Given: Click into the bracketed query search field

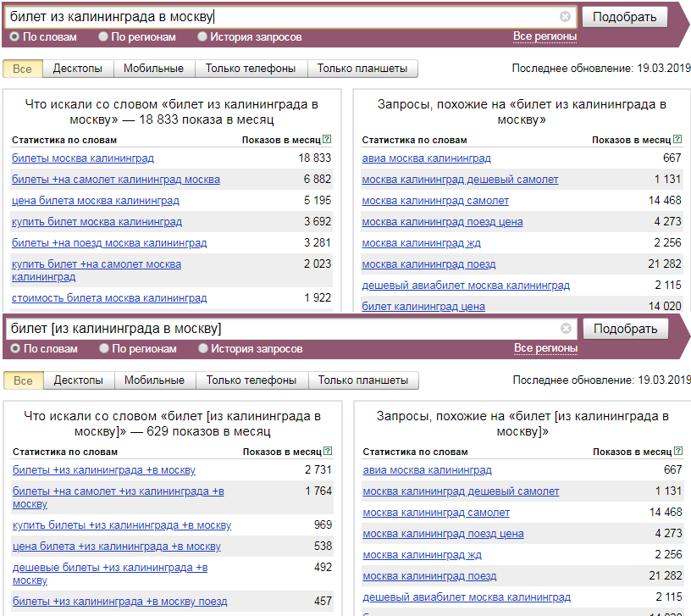Looking at the screenshot, I should coord(279,329).
